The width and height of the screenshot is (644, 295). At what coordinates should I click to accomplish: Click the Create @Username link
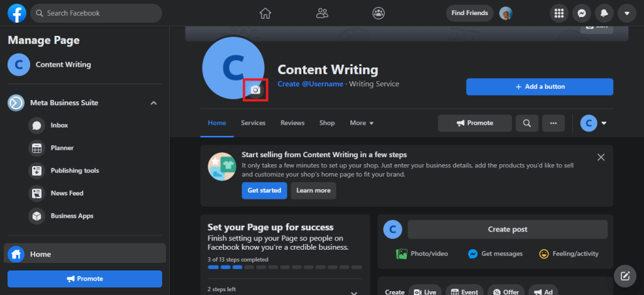coord(310,84)
